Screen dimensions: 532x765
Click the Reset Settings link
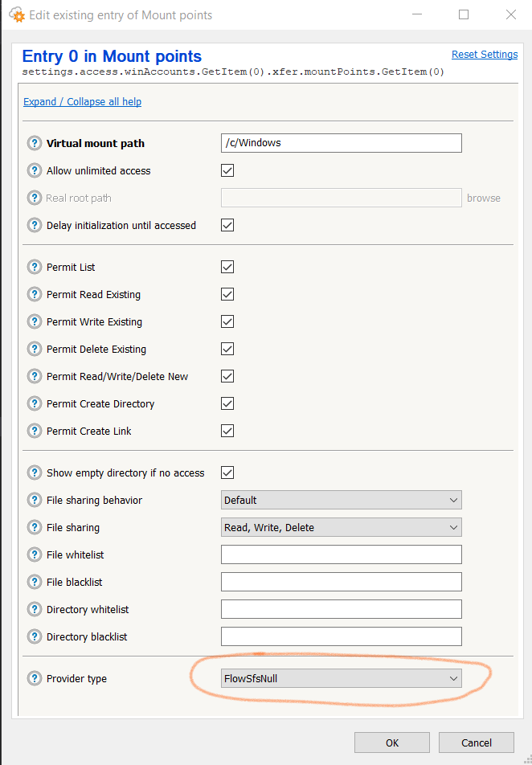point(484,55)
